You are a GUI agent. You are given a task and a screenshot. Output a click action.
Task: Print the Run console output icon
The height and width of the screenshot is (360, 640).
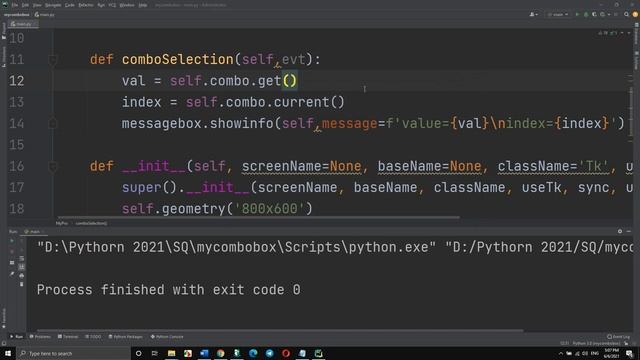point(22,276)
